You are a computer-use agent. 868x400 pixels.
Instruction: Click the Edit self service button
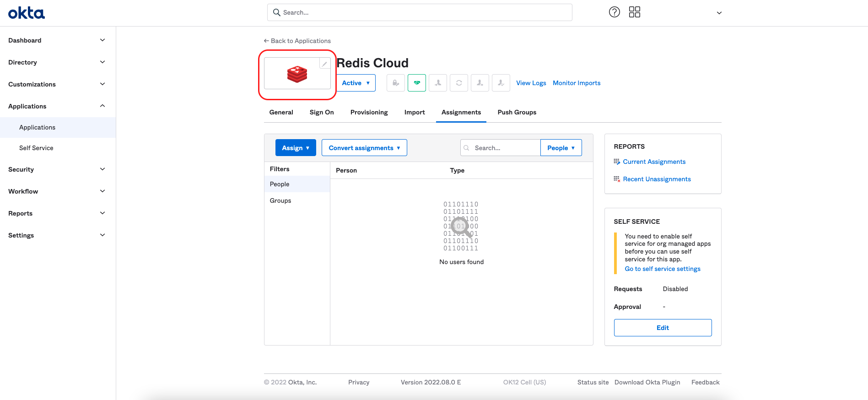pos(663,328)
